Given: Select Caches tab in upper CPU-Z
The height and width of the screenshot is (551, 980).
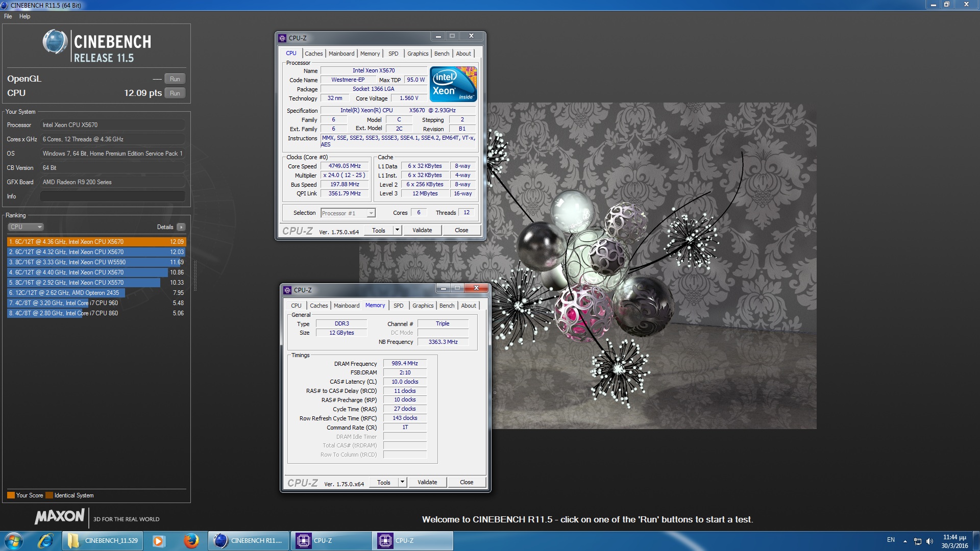Looking at the screenshot, I should [313, 54].
